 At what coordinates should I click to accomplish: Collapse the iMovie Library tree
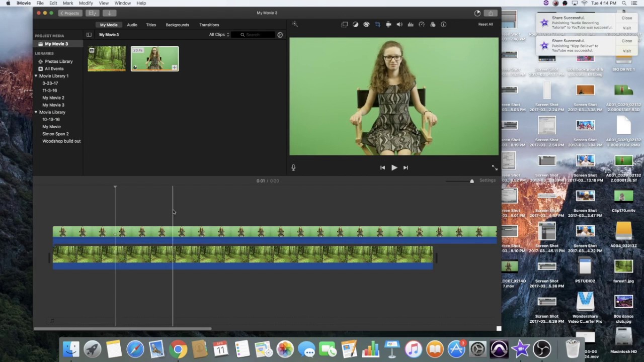36,112
